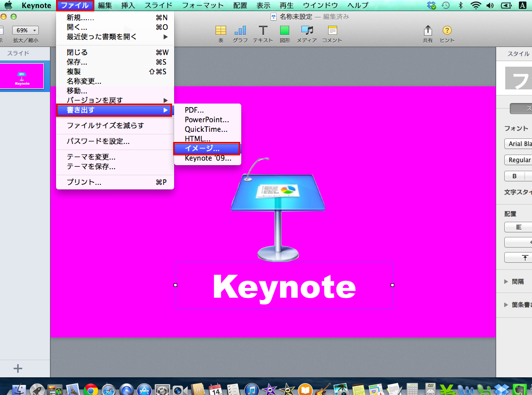Select プリント... in File menu
This screenshot has height=395, width=532.
(x=115, y=182)
